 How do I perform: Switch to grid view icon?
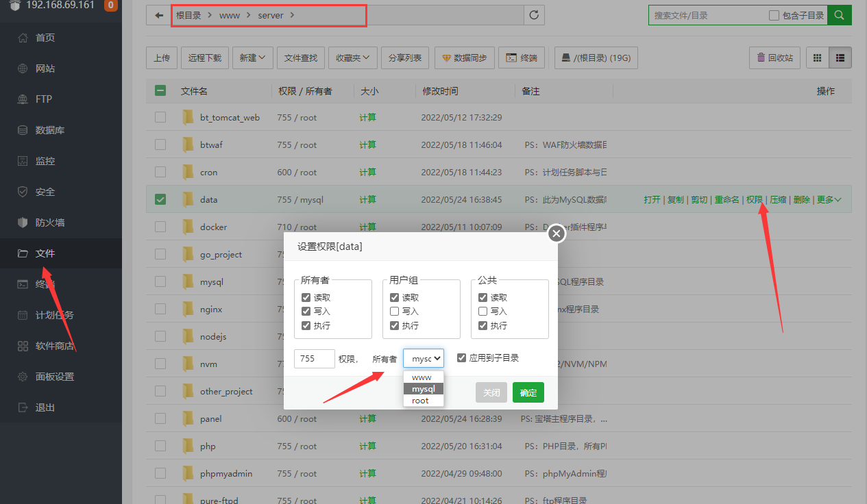coord(817,58)
